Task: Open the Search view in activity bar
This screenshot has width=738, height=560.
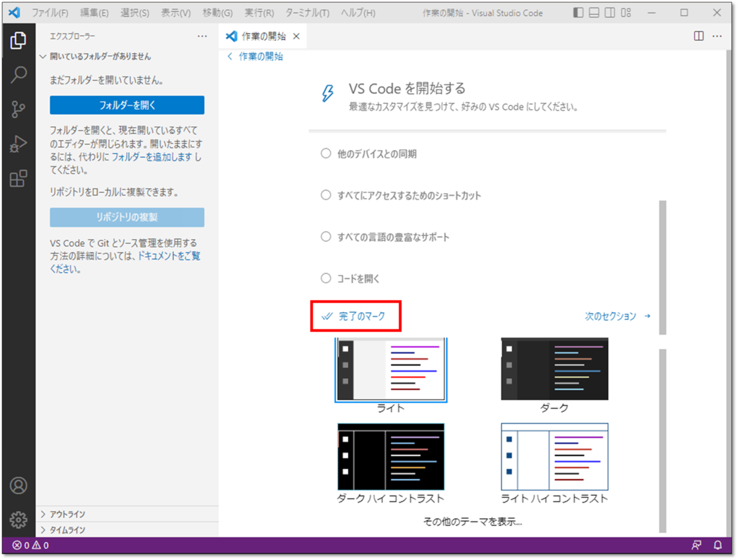Action: [x=18, y=75]
